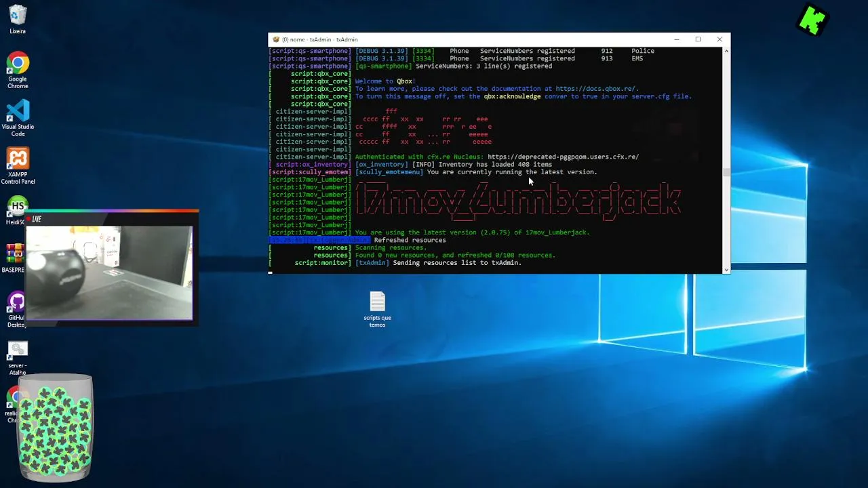Click the https://docs.qbox.re/ documentation URL
The width and height of the screenshot is (868, 488).
point(597,89)
